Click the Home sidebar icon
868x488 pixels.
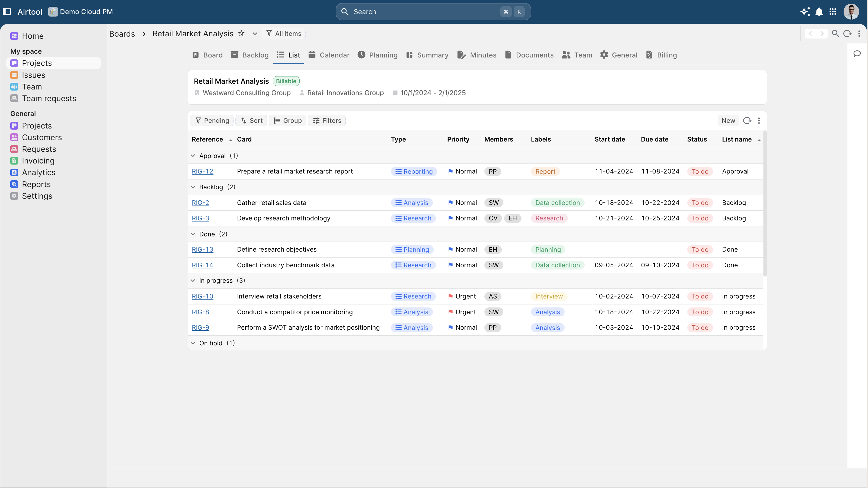click(14, 36)
